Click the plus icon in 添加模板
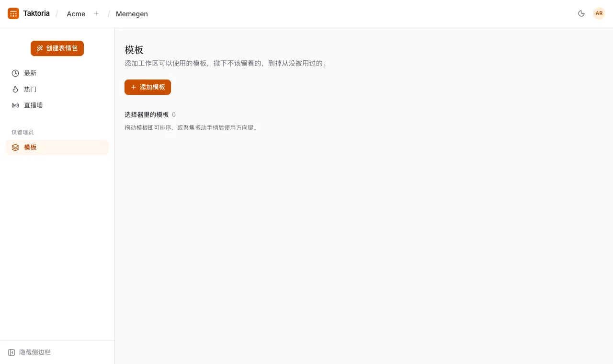613x364 pixels. click(134, 87)
